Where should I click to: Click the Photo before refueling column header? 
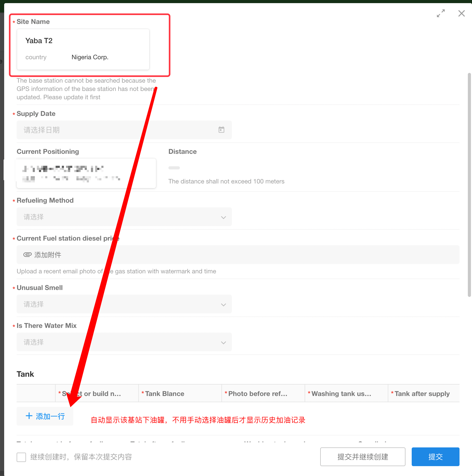point(258,394)
